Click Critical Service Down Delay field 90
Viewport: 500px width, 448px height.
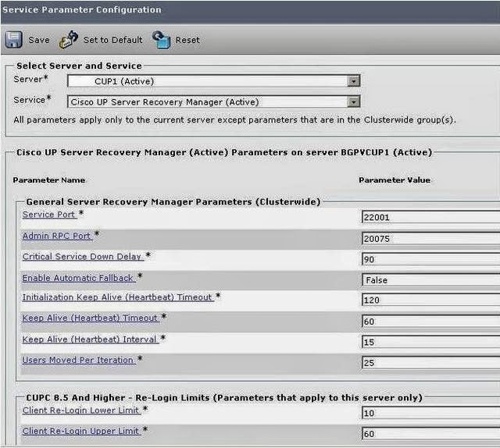point(430,259)
